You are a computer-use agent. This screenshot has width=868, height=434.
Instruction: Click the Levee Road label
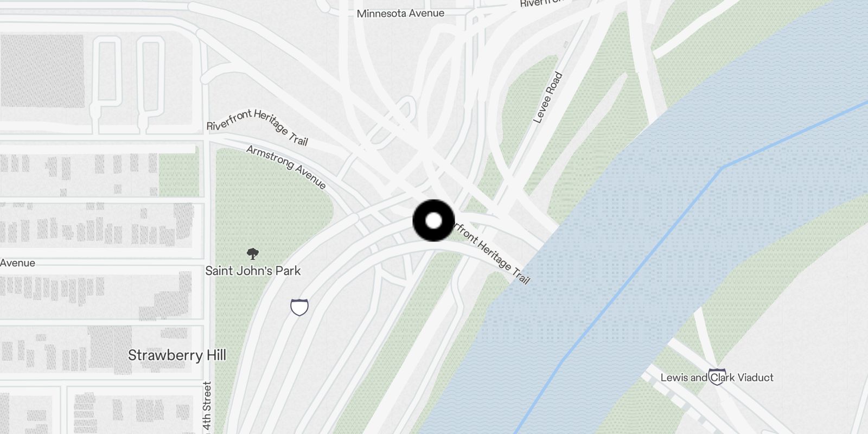(548, 98)
